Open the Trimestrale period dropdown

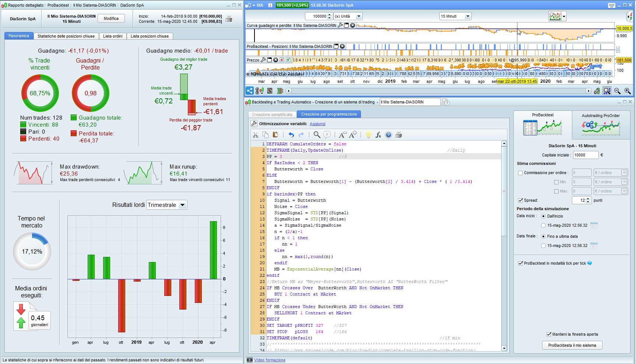point(182,205)
